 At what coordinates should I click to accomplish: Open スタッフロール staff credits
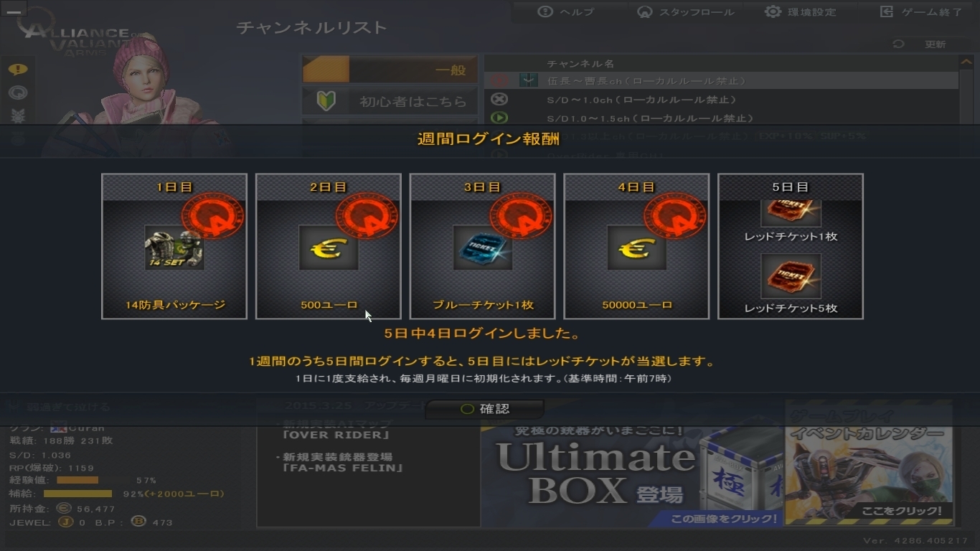point(685,12)
